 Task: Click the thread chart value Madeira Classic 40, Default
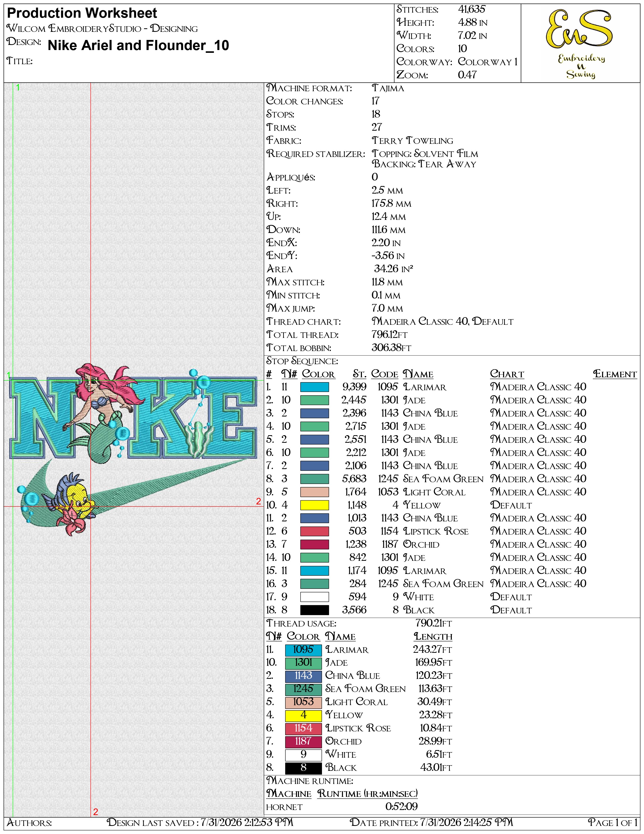(442, 321)
